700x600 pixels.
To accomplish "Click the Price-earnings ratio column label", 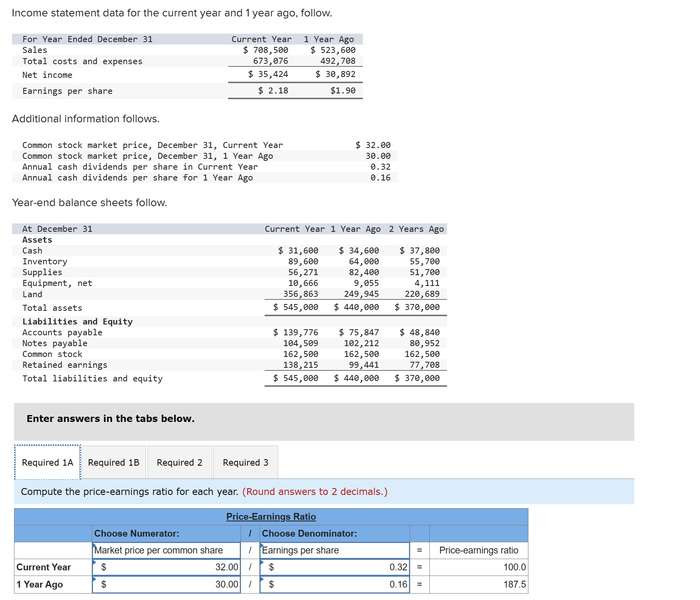I will [x=479, y=550].
